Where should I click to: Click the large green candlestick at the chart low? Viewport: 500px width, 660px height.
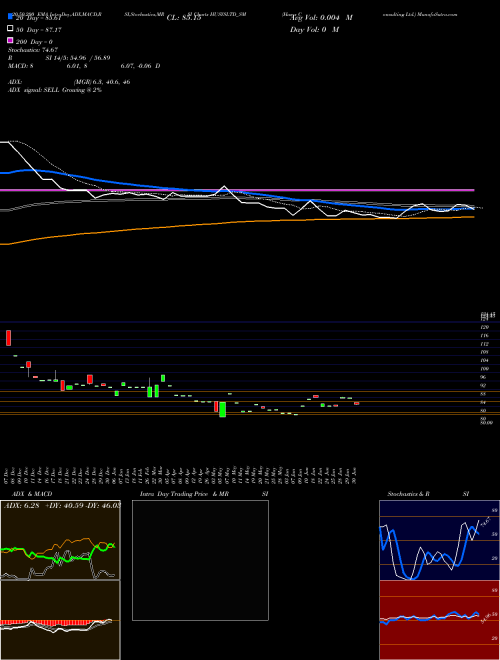coord(223,409)
